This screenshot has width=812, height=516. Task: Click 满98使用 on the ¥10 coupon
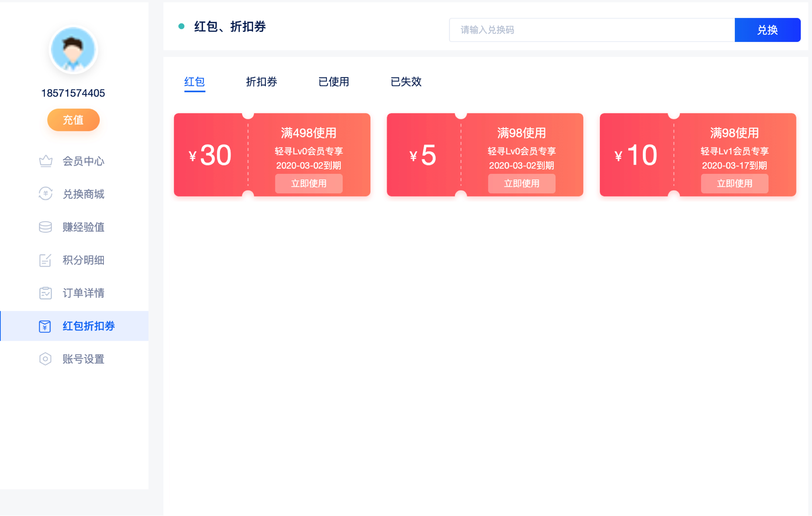[735, 133]
